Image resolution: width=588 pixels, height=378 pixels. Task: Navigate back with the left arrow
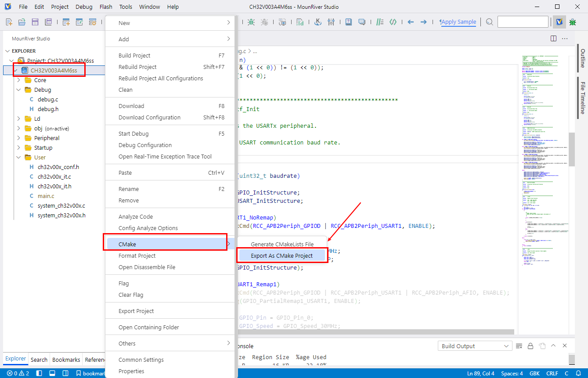[411, 22]
